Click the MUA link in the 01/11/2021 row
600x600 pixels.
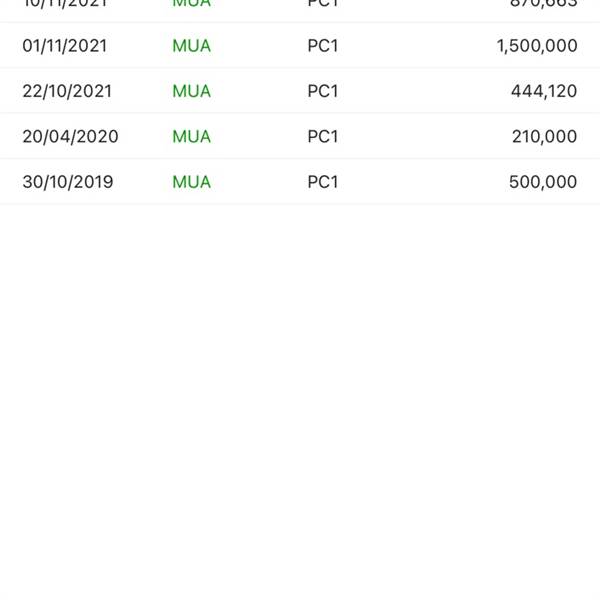tap(191, 46)
